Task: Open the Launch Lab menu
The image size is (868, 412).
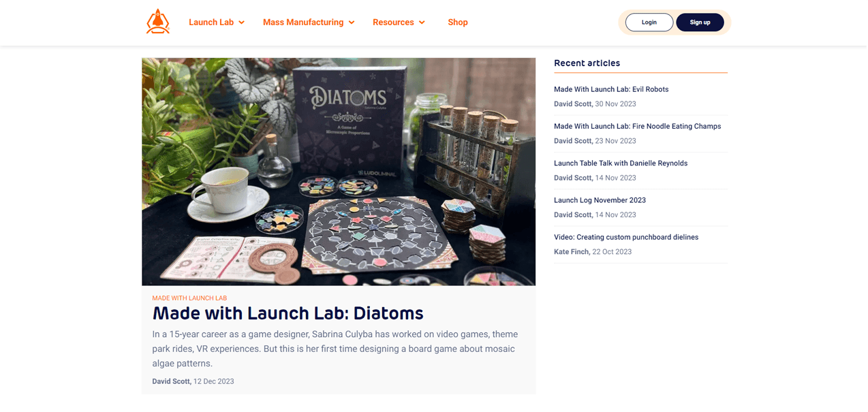Action: [x=211, y=22]
